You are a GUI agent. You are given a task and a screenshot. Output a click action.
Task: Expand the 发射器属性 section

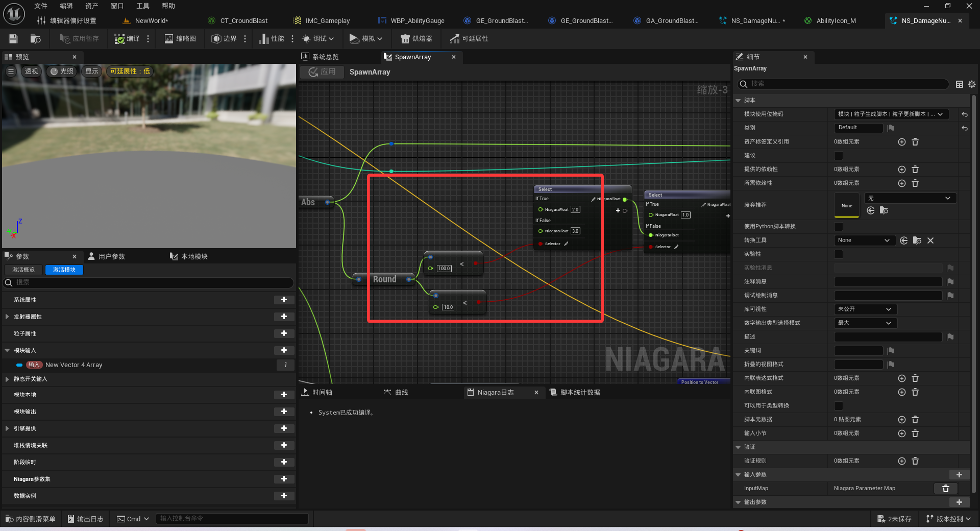click(7, 317)
